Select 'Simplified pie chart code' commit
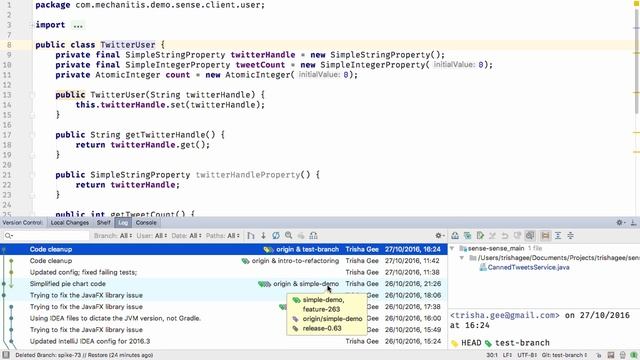Image resolution: width=640 pixels, height=360 pixels. (224, 284)
